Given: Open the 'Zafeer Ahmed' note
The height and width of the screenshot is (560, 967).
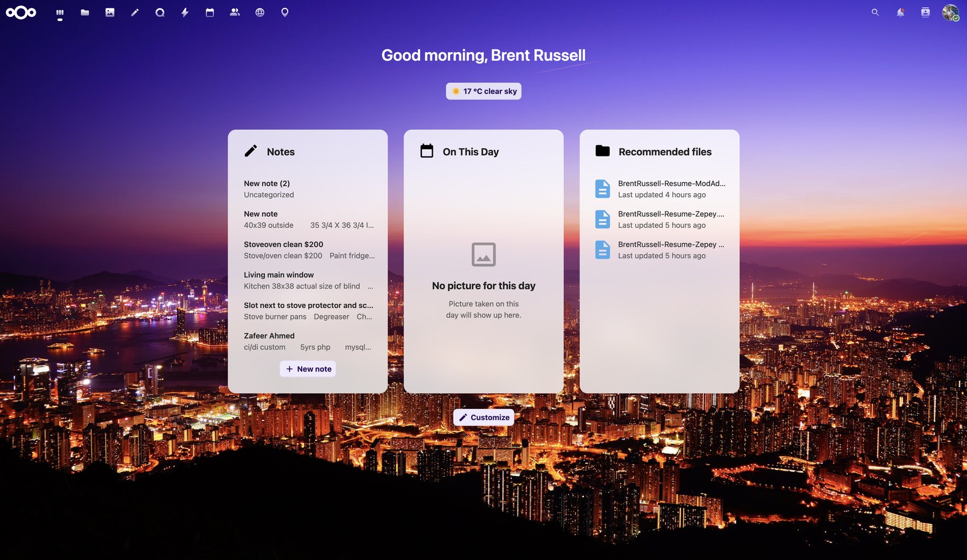Looking at the screenshot, I should point(308,341).
